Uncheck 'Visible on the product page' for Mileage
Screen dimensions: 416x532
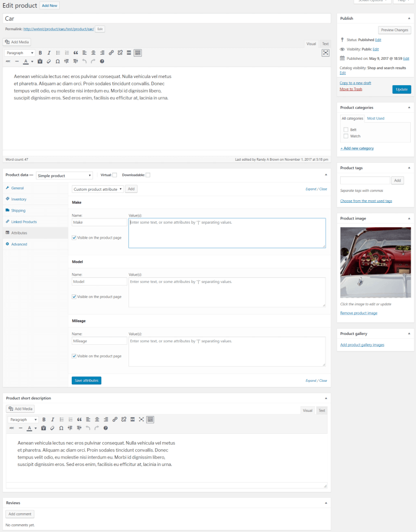(74, 356)
